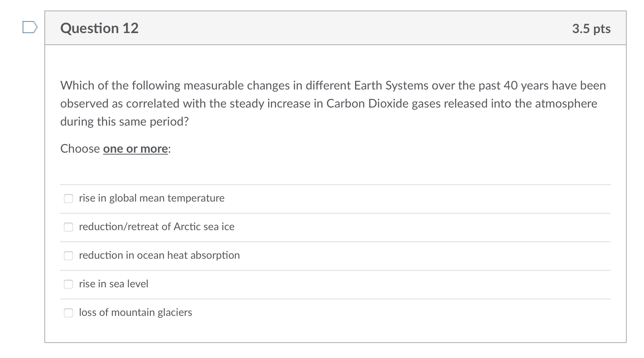
Task: Click the "3.5 pts" points label
Action: [x=591, y=29]
